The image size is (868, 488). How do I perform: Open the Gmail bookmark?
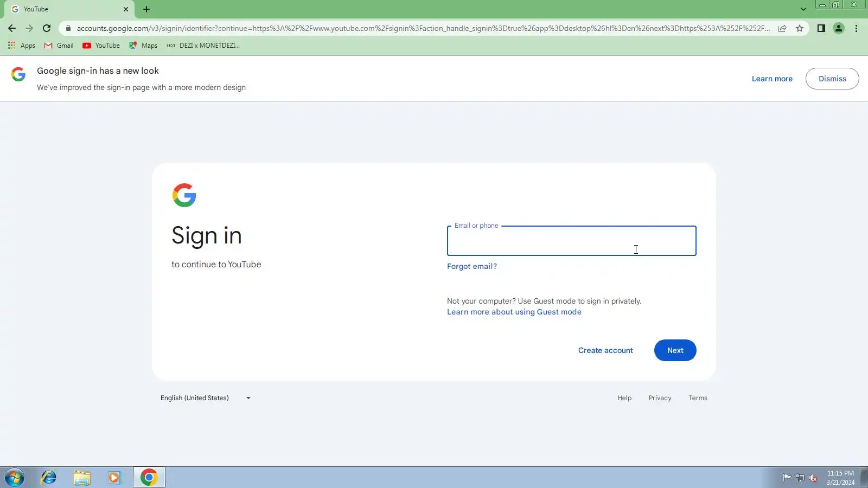59,46
